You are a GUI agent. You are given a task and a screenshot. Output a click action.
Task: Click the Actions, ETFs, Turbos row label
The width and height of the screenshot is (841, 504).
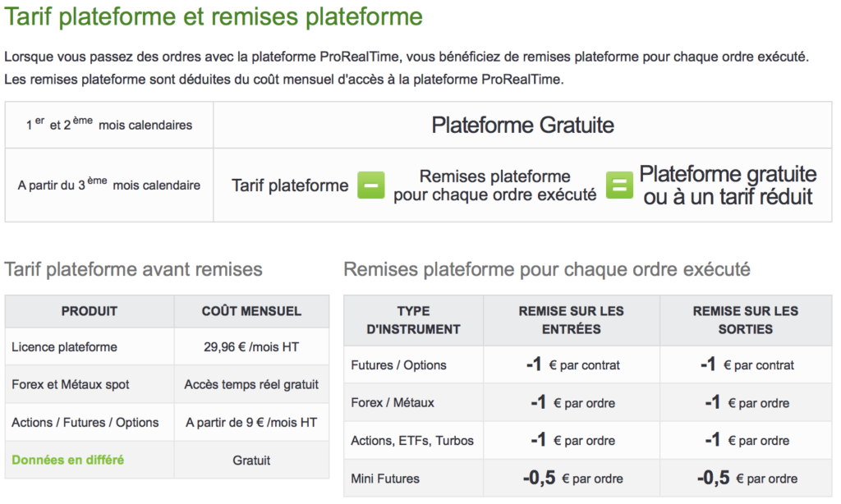(412, 441)
